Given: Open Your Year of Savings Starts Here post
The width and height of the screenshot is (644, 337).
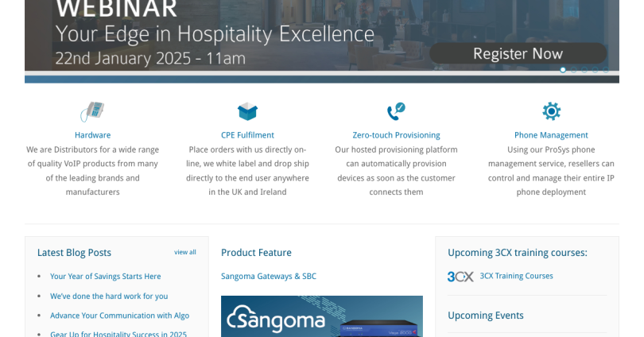Looking at the screenshot, I should click(105, 277).
